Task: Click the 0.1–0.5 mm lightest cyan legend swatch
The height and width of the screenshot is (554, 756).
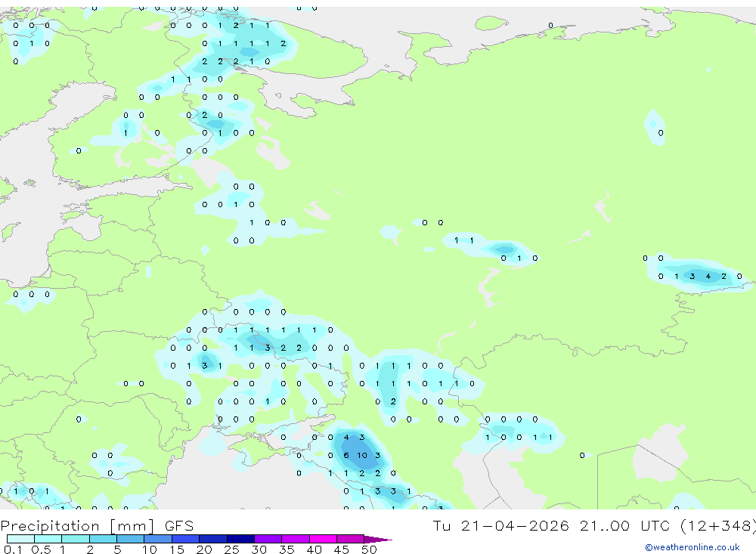Action: click(x=20, y=539)
